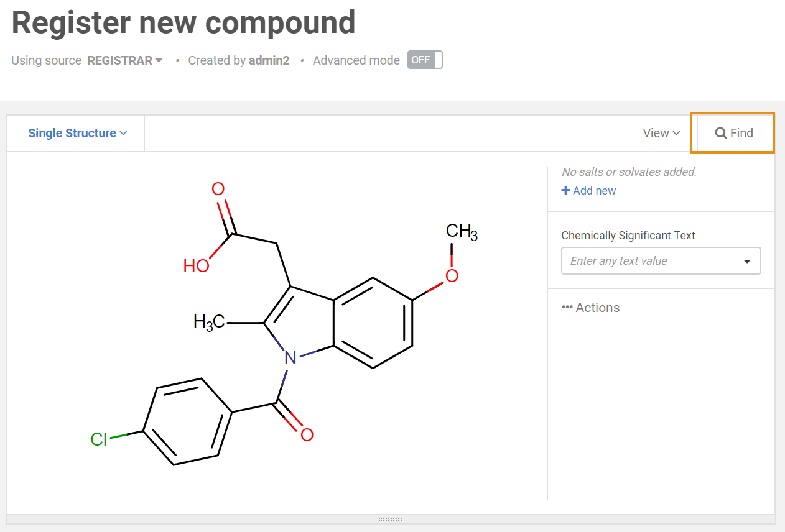Open the Actions ellipsis menu

[x=590, y=308]
